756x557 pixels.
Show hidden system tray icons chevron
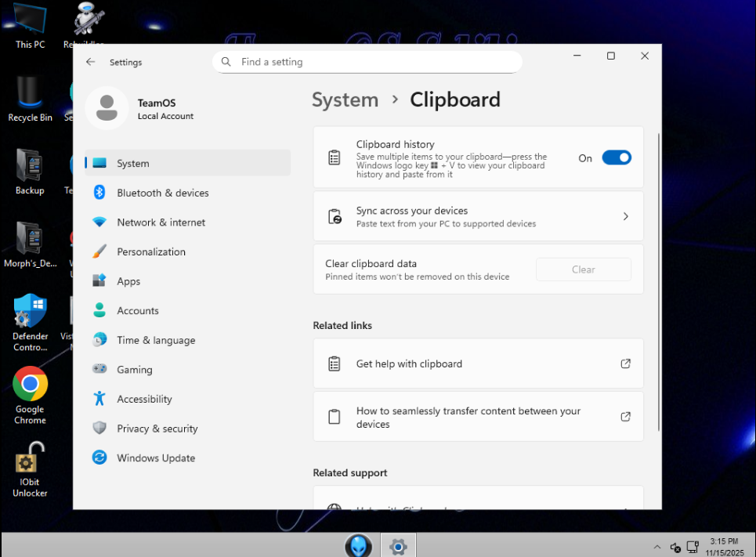point(657,547)
